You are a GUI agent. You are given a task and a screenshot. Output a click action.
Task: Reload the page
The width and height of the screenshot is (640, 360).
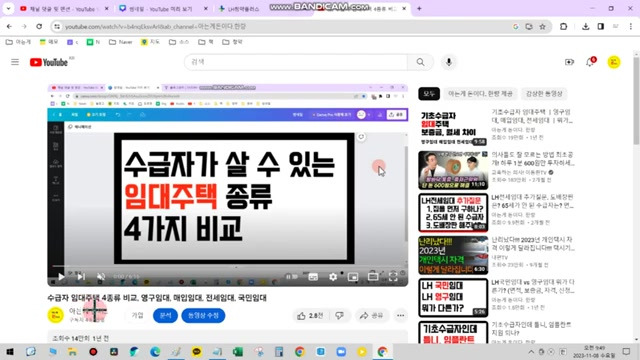point(39,27)
